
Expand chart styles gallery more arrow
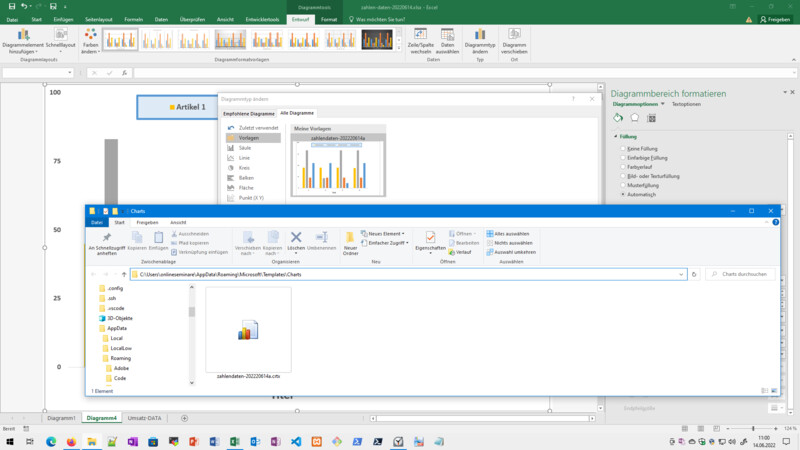click(x=398, y=48)
